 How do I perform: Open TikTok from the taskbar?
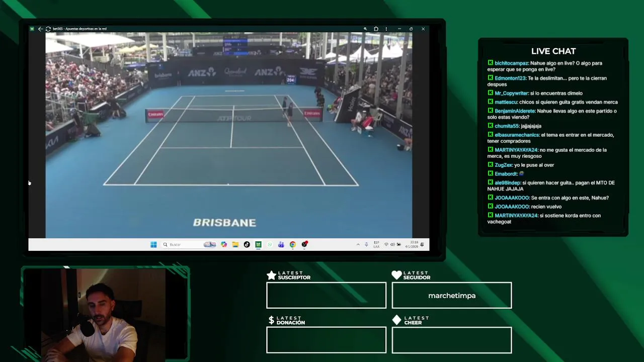tap(247, 244)
